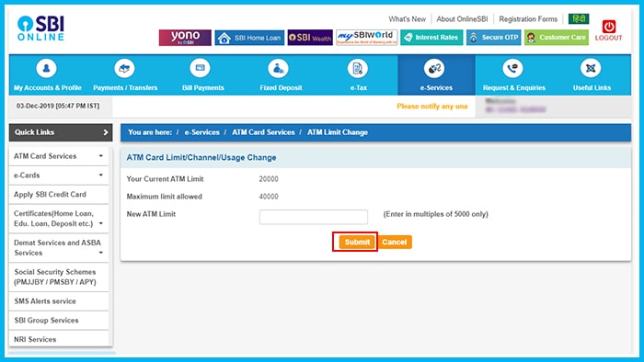This screenshot has height=362, width=644.
Task: Open the e-Services icon
Action: [x=434, y=68]
